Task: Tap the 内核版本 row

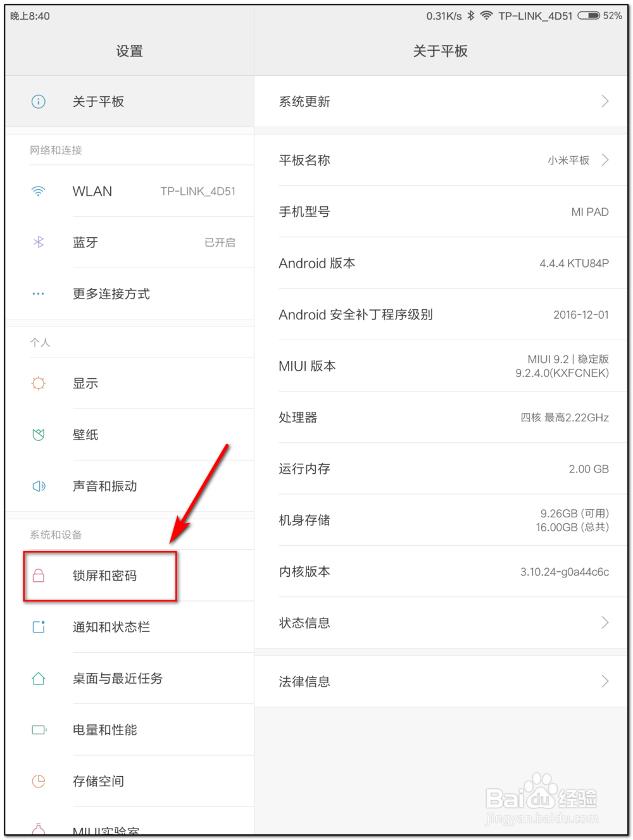Action: coord(443,572)
